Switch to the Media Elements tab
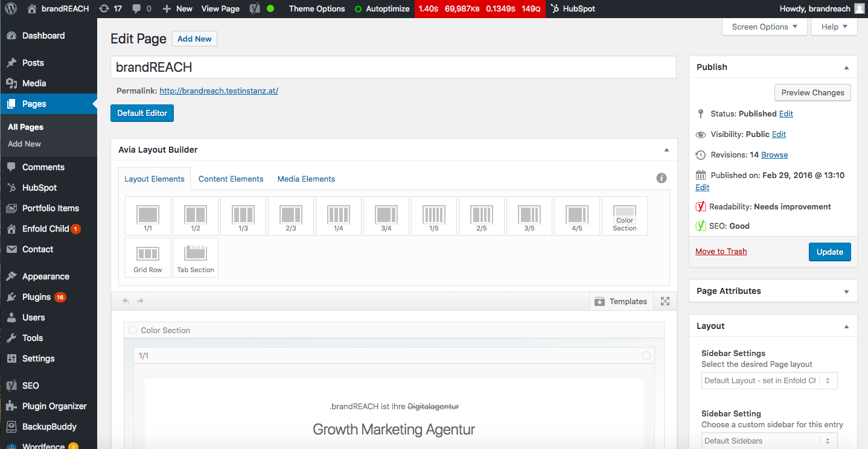 pos(306,179)
